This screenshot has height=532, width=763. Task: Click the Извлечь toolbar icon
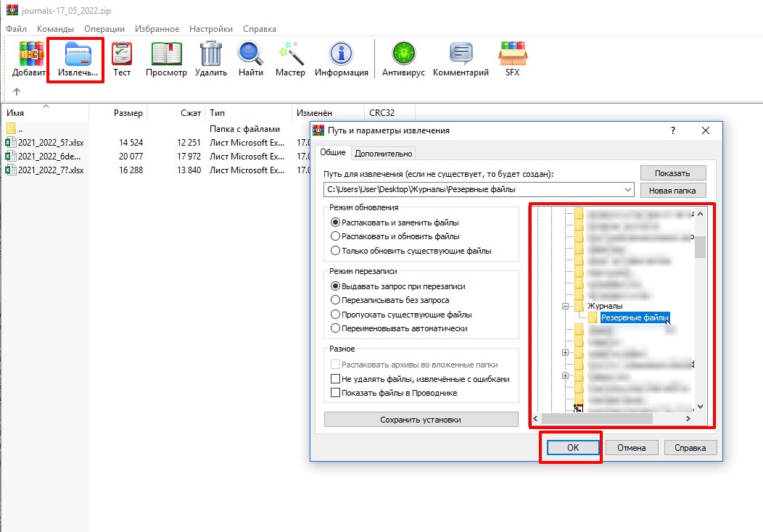coord(78,54)
